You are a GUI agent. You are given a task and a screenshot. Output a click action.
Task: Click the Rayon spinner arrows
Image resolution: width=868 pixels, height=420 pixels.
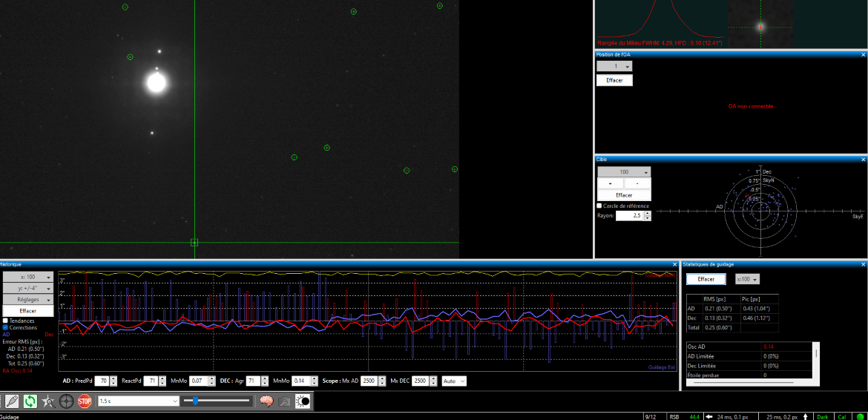648,216
